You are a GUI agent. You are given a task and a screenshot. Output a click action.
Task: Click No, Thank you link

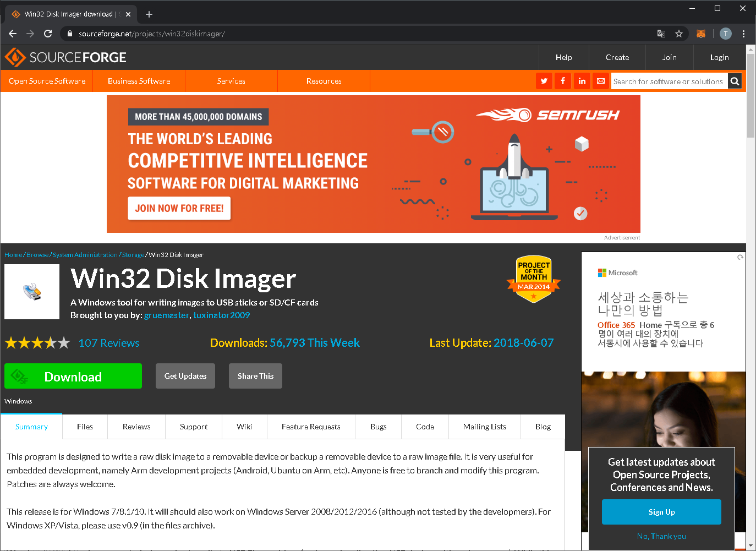pyautogui.click(x=661, y=536)
